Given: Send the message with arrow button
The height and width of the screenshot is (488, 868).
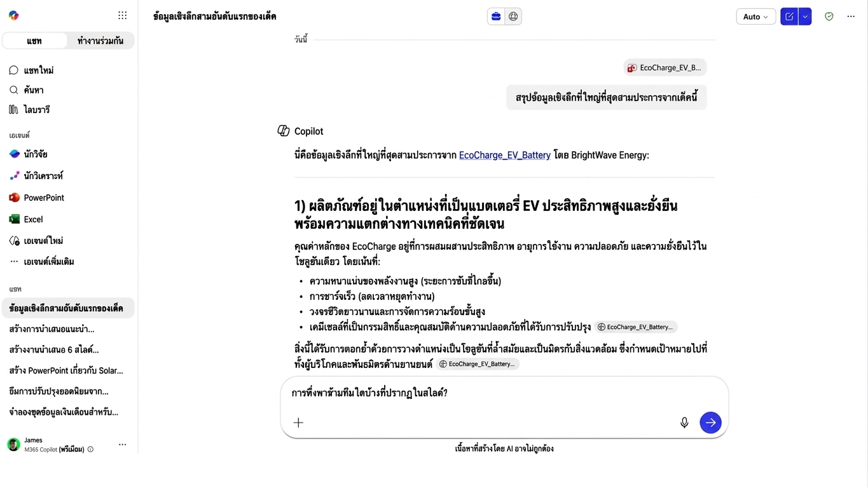Looking at the screenshot, I should pos(710,423).
